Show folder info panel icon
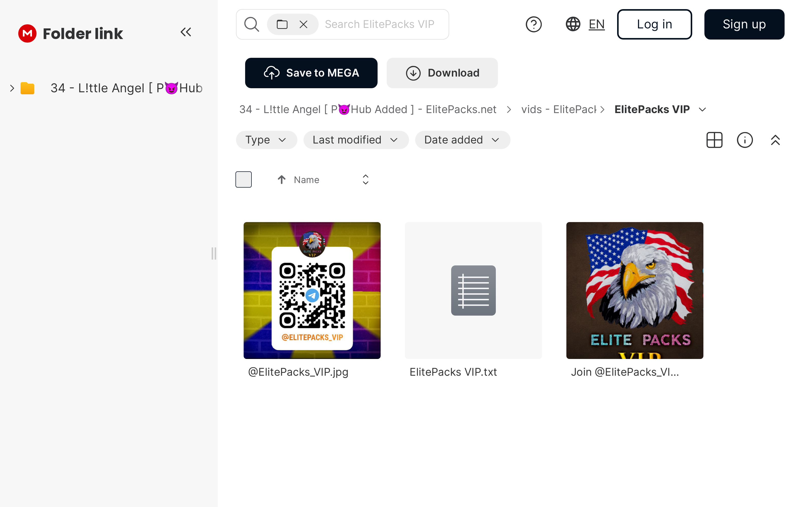This screenshot has width=812, height=507. [x=745, y=140]
